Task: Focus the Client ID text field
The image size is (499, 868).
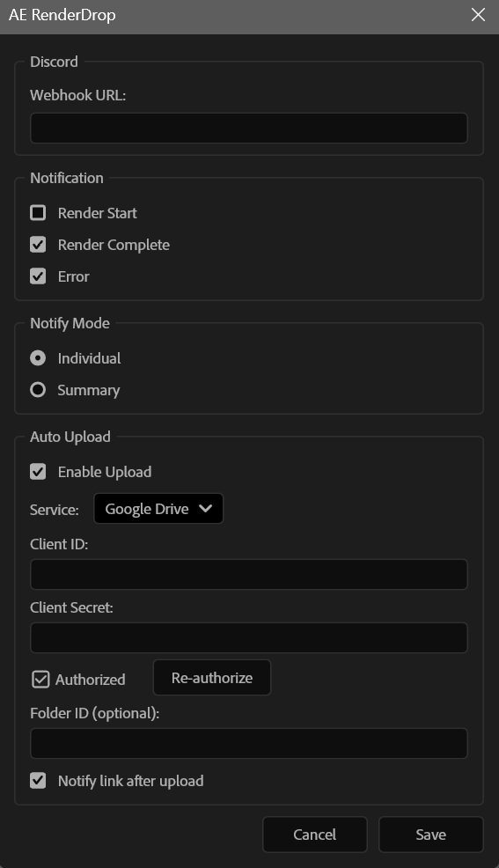Action: pyautogui.click(x=249, y=574)
